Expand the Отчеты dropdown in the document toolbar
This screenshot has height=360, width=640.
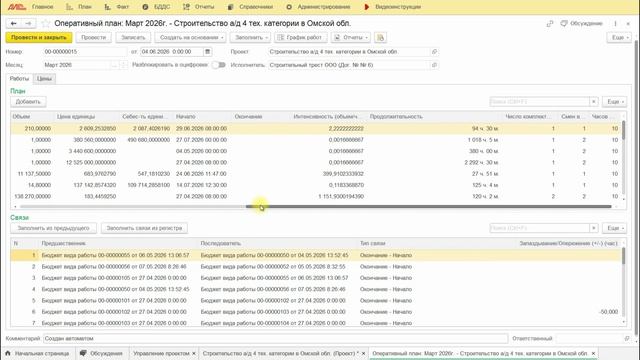pos(351,38)
